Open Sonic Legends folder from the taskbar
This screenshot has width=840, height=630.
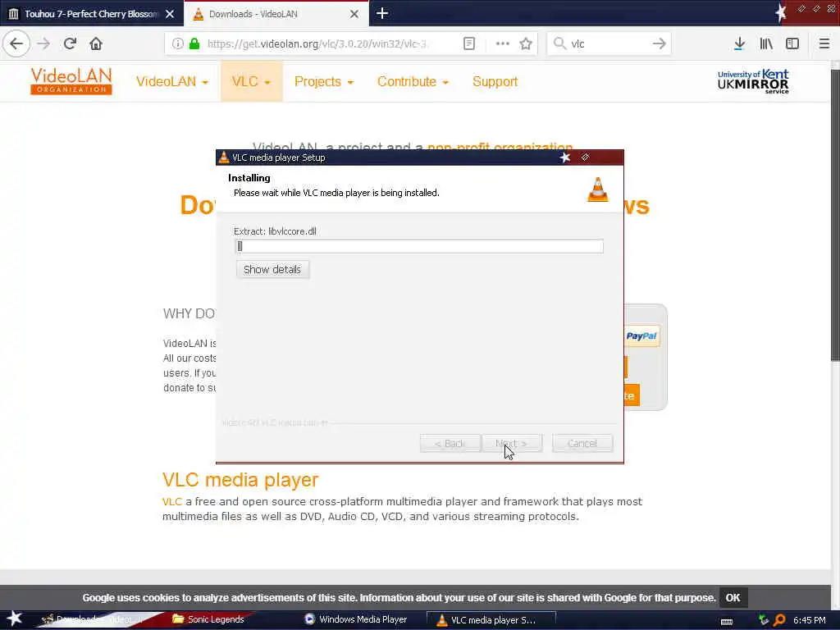click(x=208, y=619)
